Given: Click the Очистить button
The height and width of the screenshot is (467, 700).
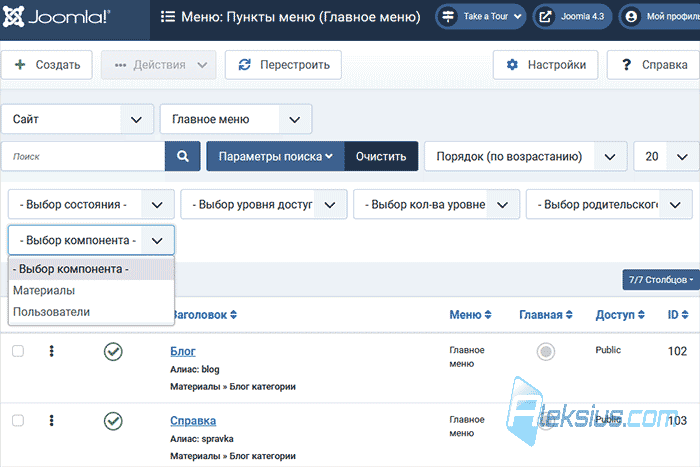Looking at the screenshot, I should click(x=381, y=156).
